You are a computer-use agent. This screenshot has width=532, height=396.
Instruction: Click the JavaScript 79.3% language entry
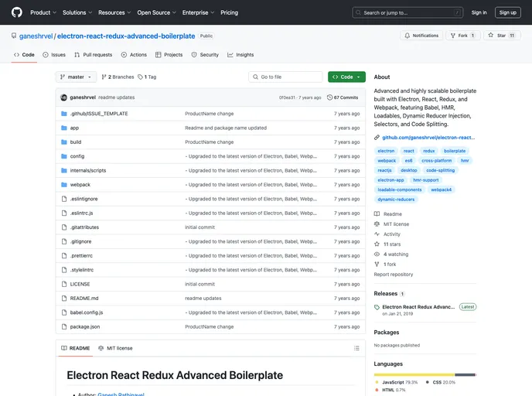(x=396, y=382)
